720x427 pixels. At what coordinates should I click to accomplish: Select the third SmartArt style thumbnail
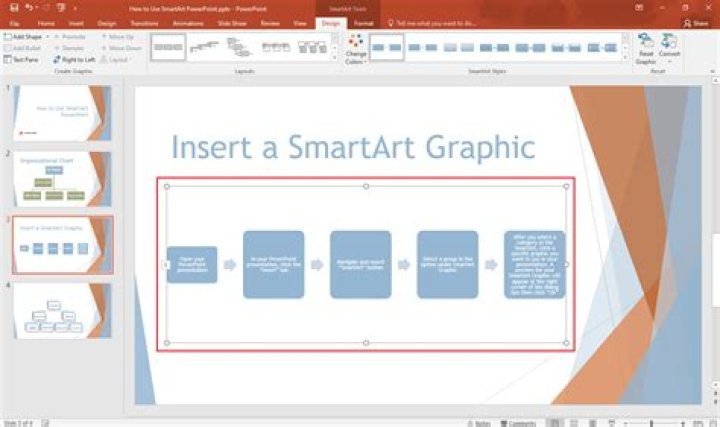tap(458, 47)
